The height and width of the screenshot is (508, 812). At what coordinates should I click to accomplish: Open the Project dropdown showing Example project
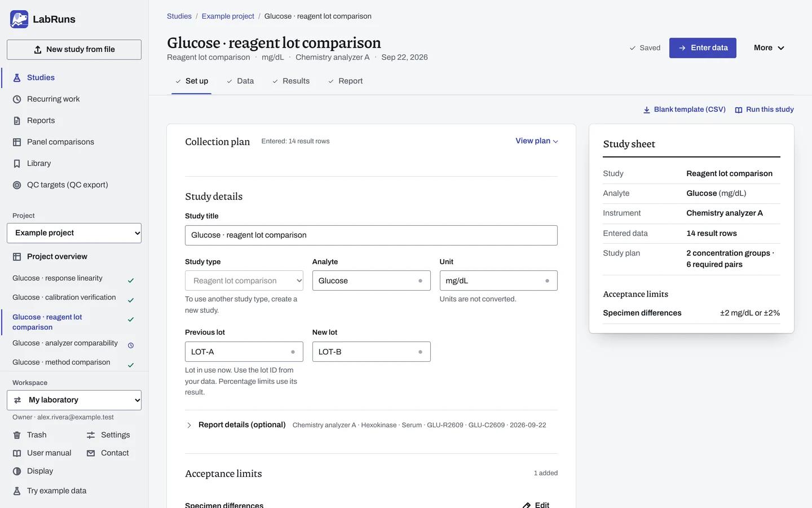pyautogui.click(x=74, y=233)
